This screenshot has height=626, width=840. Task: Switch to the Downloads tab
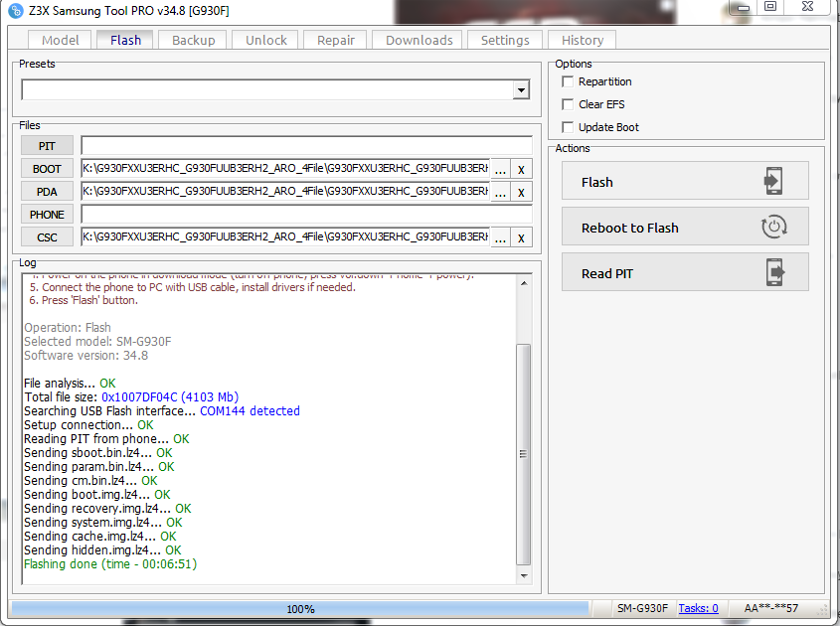tap(419, 40)
